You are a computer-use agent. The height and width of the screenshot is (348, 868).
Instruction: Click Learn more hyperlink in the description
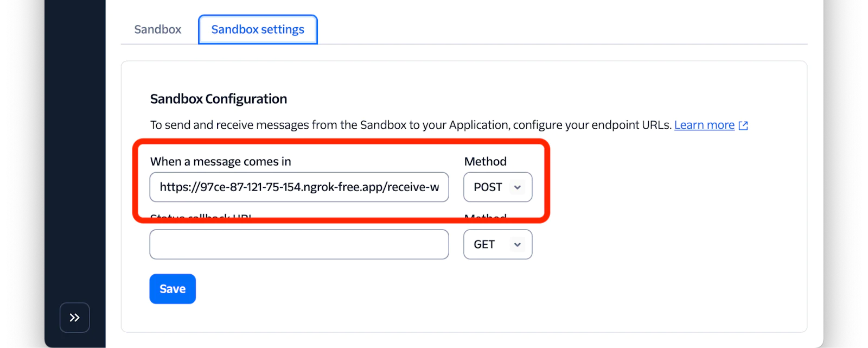[704, 125]
